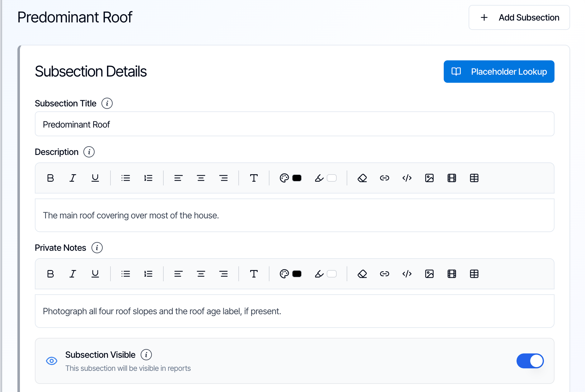The width and height of the screenshot is (585, 392).
Task: Clear formatting with eraser in Description toolbar
Action: [x=362, y=178]
